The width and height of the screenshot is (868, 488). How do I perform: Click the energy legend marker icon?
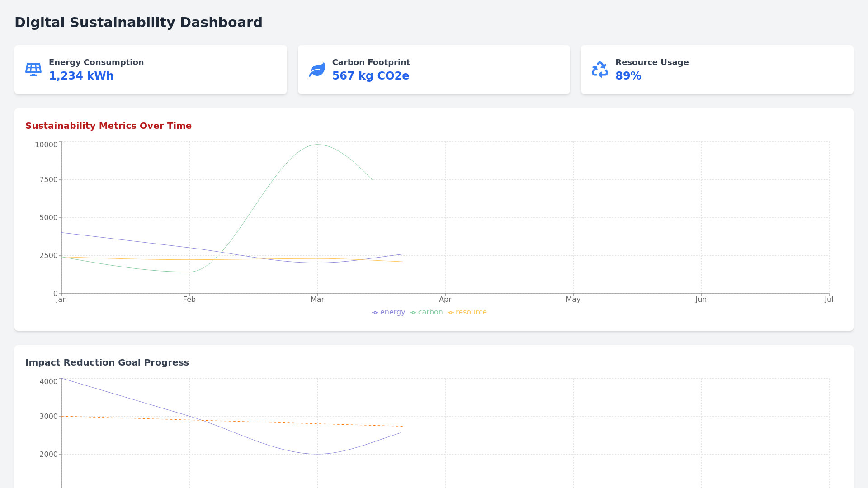(375, 313)
